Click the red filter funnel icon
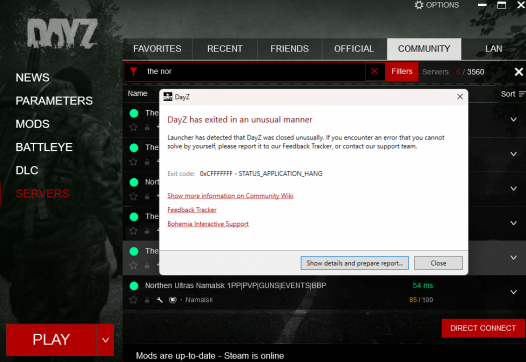526x362 pixels. 134,71
